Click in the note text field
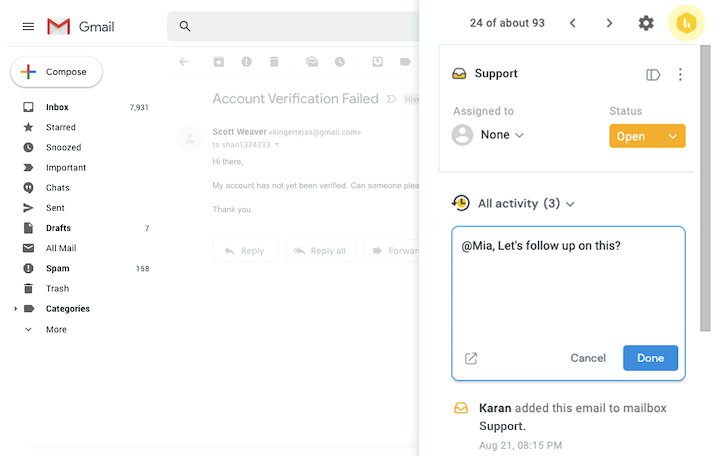The image size is (720, 456). (567, 290)
